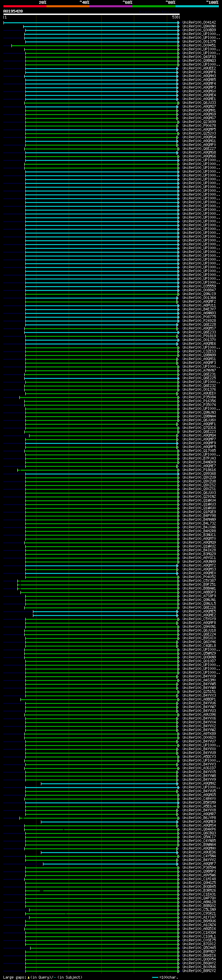222x980 pixels.
Task: Click hit label UniRef100_P16356
Action: click(199, 401)
